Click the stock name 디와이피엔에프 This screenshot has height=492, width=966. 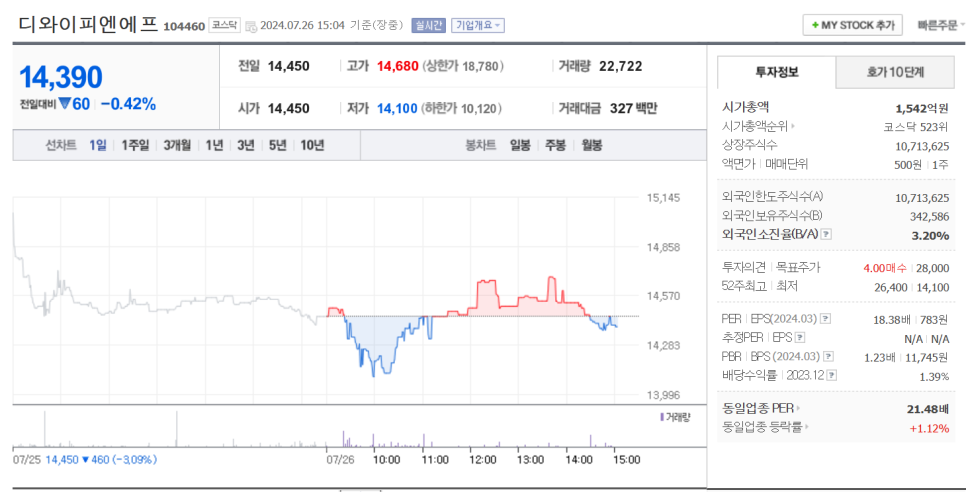pos(87,25)
